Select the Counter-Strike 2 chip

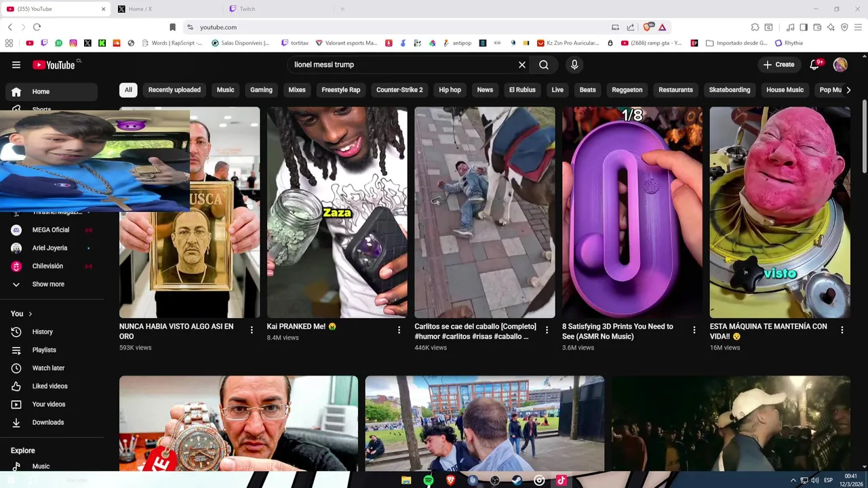[399, 90]
